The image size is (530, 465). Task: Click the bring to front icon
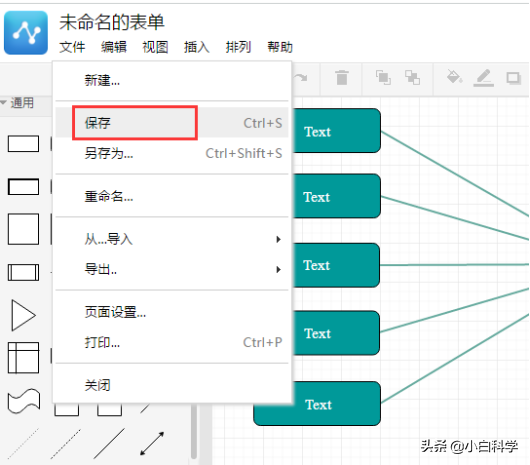pos(383,77)
